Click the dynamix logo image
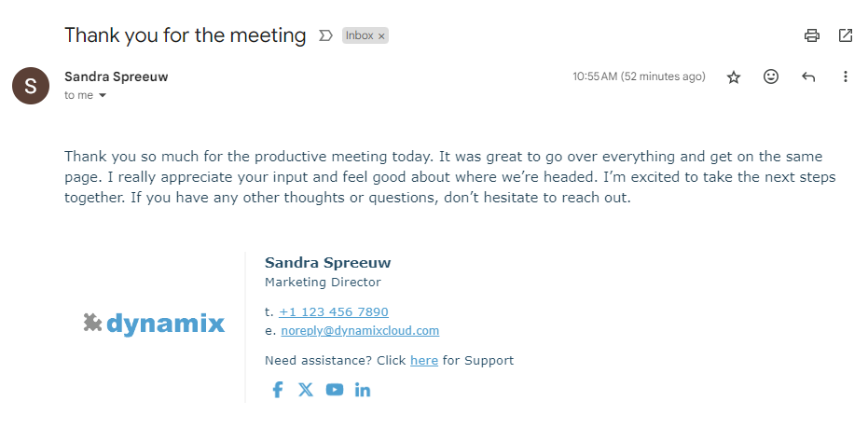868x442 pixels. coord(155,324)
